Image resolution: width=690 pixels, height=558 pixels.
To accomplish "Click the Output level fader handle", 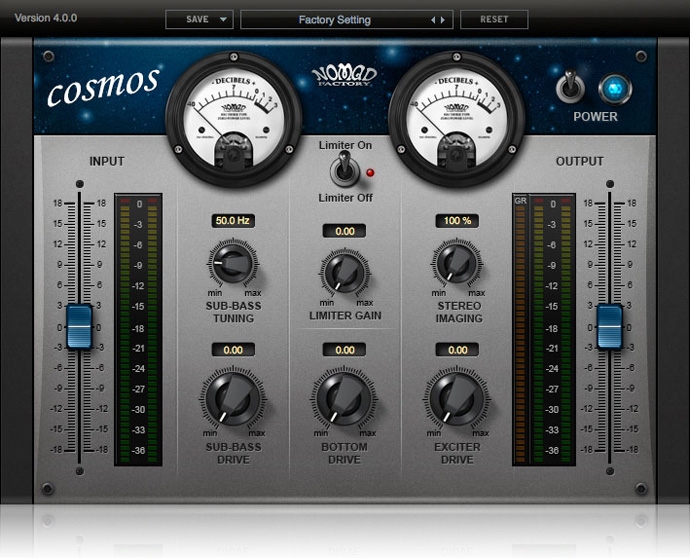I will pos(609,328).
